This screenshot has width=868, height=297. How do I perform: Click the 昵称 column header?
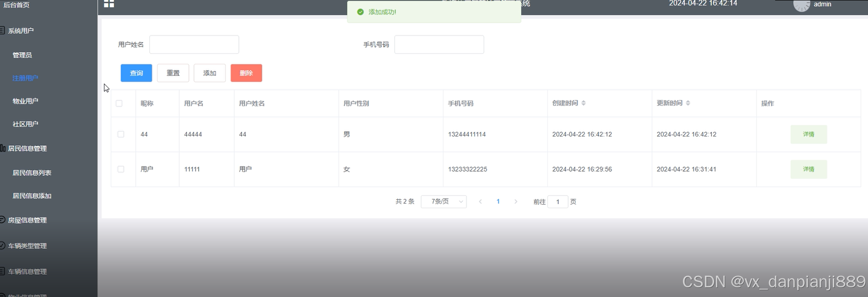[x=147, y=103]
